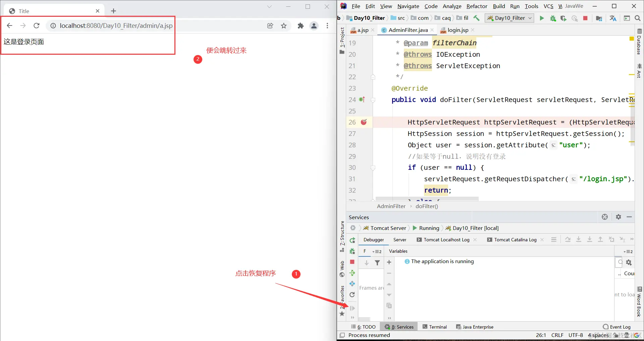
Task: Open the Project Structure icon in toolbar
Action: coord(599,18)
